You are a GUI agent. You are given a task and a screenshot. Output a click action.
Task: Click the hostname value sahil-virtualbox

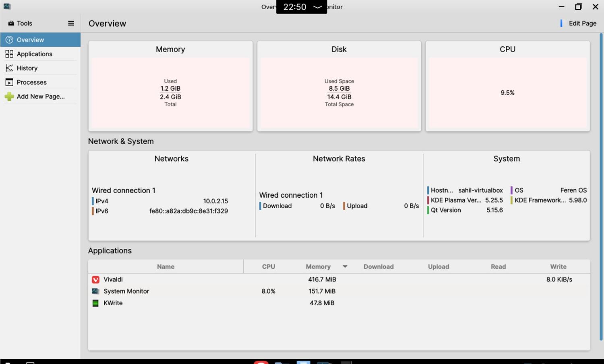click(x=480, y=190)
